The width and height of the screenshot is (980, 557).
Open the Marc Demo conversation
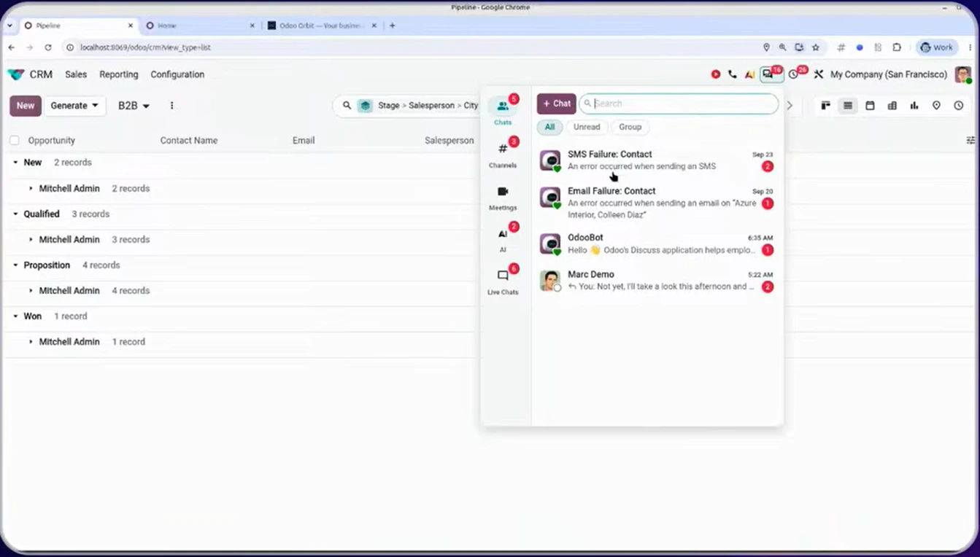[x=657, y=281]
